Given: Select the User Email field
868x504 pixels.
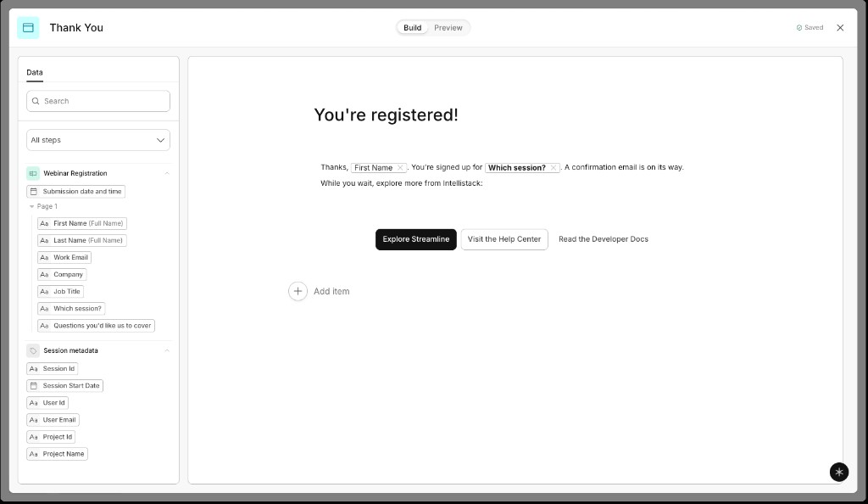Looking at the screenshot, I should pos(53,420).
